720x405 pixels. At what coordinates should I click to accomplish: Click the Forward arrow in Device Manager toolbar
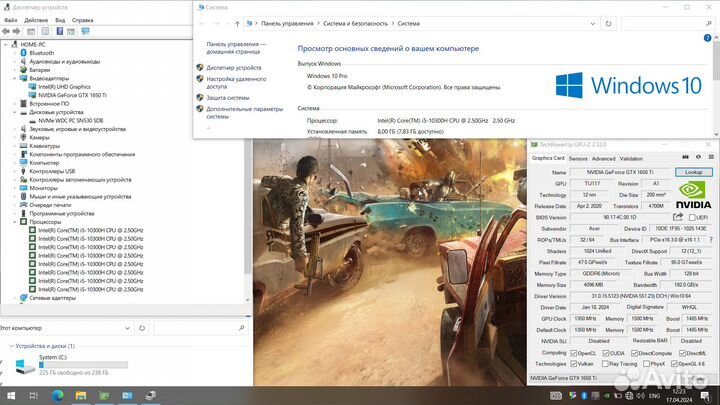click(17, 31)
